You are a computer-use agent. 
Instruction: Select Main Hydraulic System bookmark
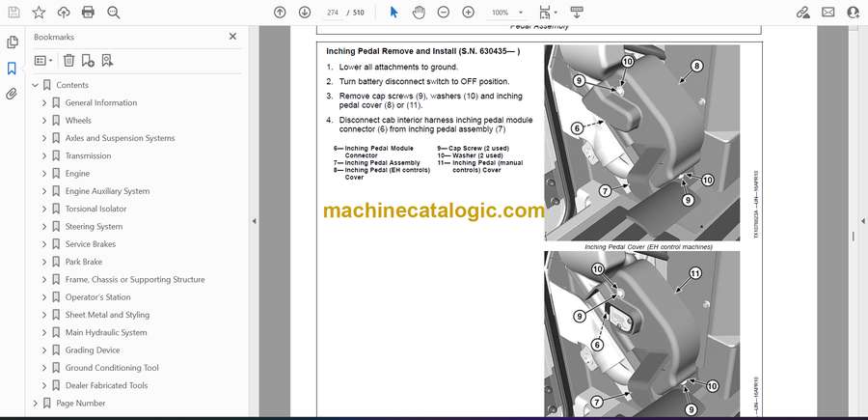pyautogui.click(x=106, y=332)
